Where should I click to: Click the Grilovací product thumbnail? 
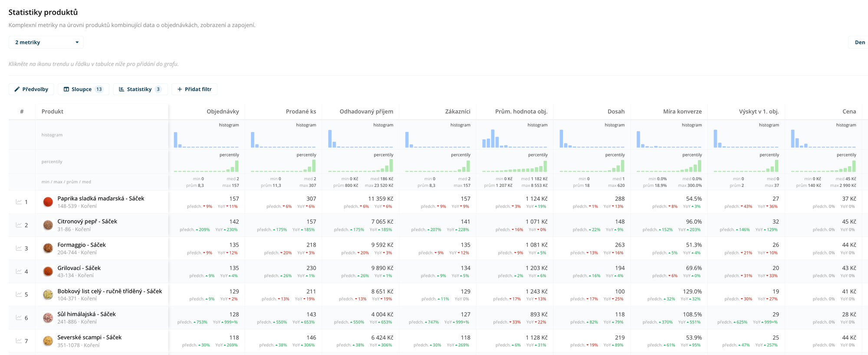[48, 271]
